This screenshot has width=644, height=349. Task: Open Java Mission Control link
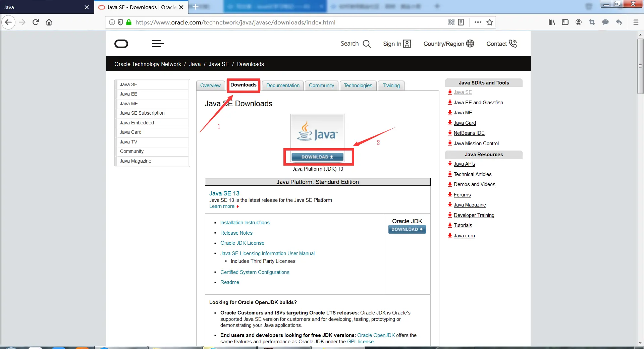pyautogui.click(x=476, y=143)
